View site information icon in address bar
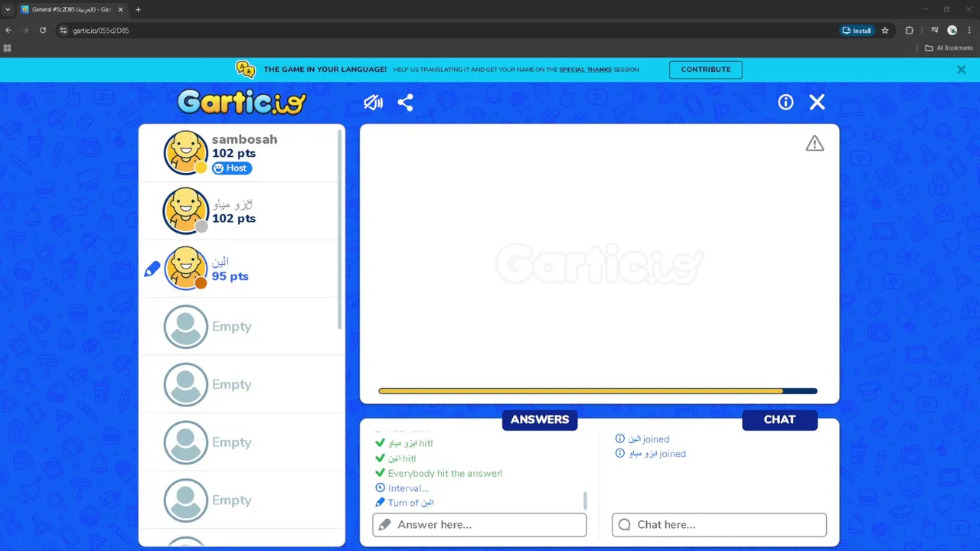Image resolution: width=980 pixels, height=551 pixels. point(64,31)
